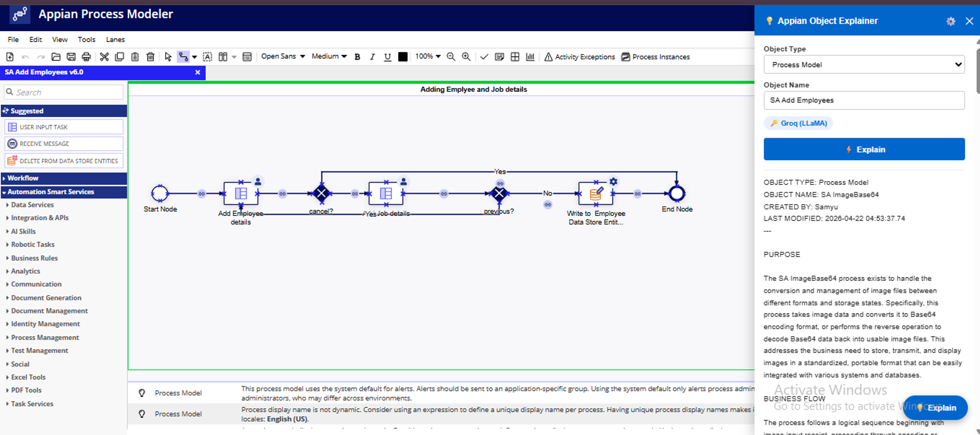Viewport: 980px width, 435px height.
Task: Click the Copy icon in toolbar
Action: 119,57
